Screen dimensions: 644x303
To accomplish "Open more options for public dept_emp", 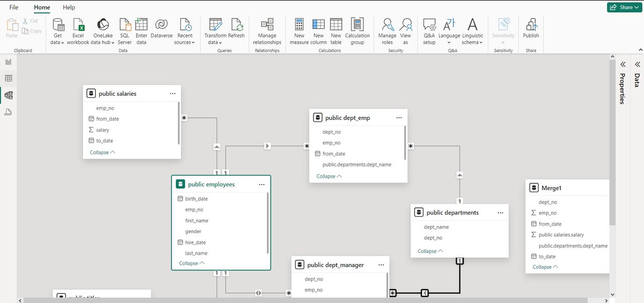I will 399,118.
